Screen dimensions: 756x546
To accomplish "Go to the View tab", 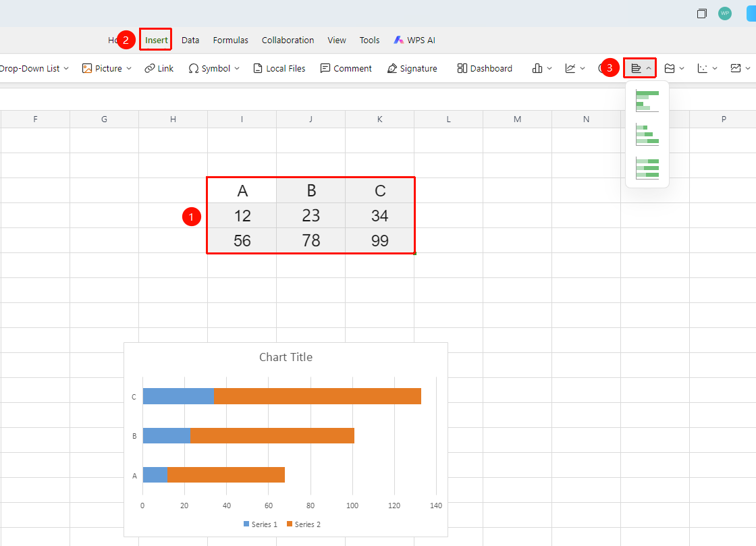I will 337,40.
